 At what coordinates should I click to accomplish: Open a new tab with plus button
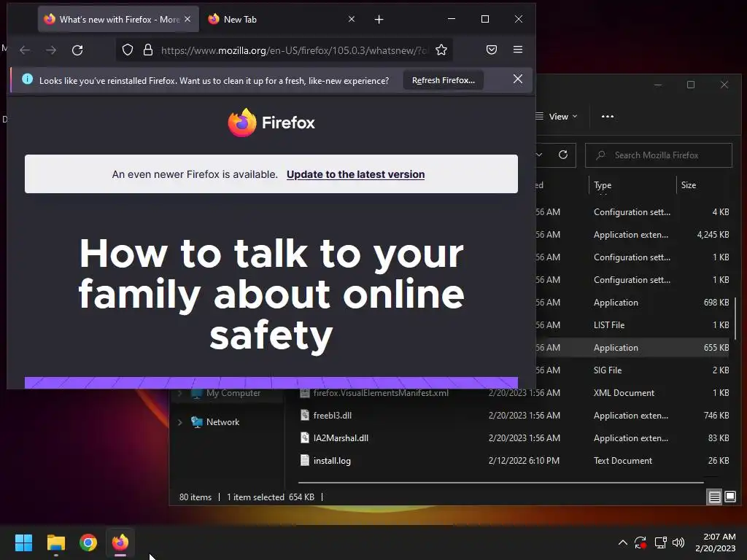click(379, 20)
